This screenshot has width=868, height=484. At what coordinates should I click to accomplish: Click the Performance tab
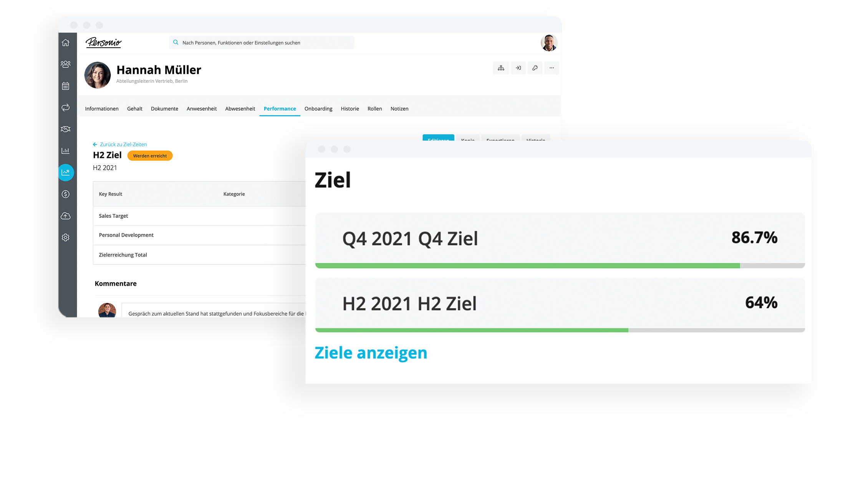tap(280, 108)
